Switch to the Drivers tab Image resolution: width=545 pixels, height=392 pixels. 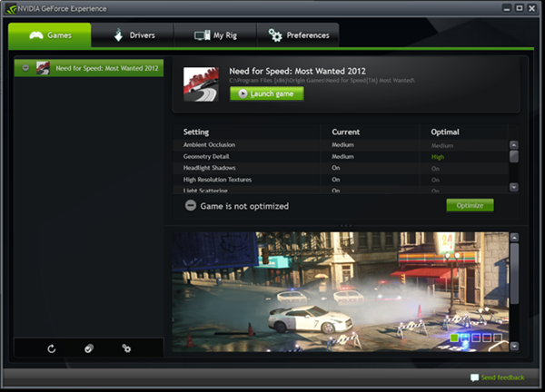click(134, 35)
